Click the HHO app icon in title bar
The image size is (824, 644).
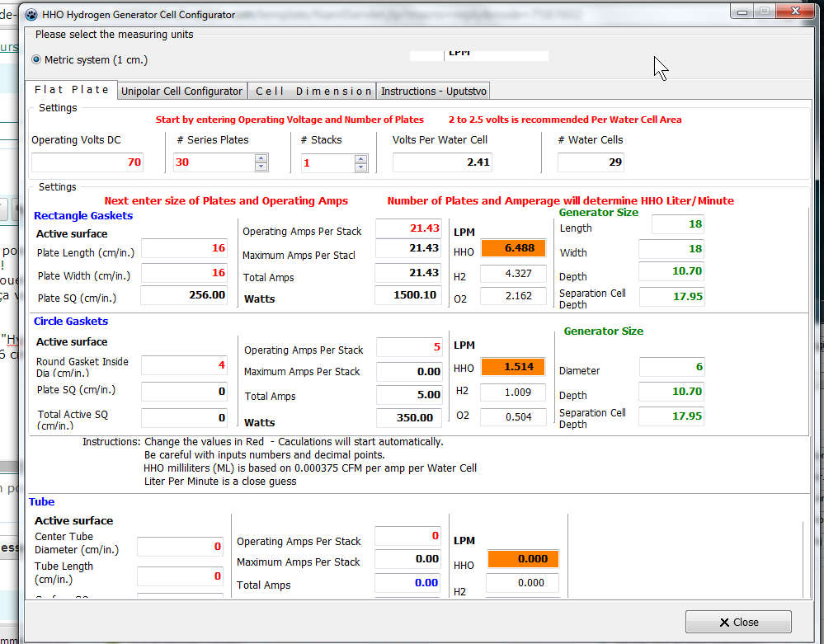click(x=32, y=15)
